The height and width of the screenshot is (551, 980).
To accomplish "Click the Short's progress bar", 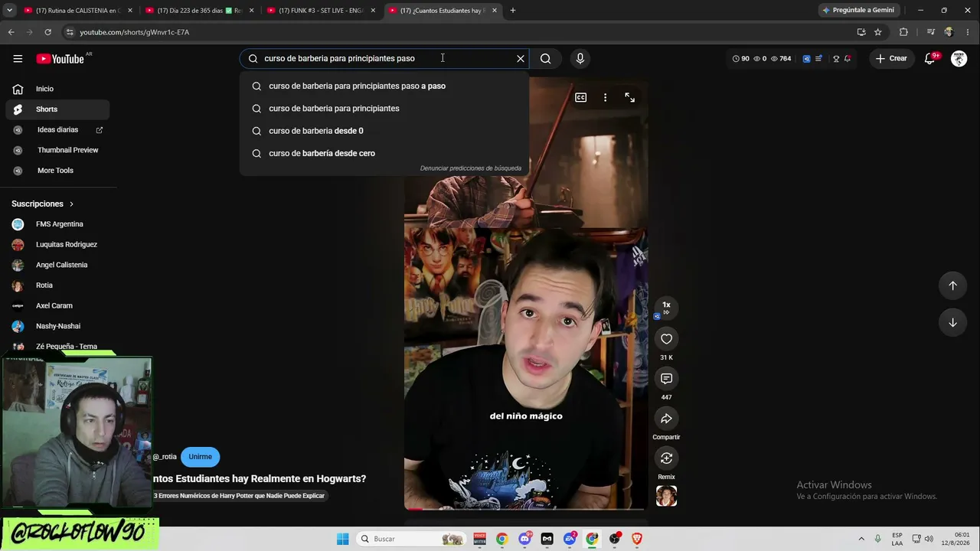I will [x=525, y=508].
